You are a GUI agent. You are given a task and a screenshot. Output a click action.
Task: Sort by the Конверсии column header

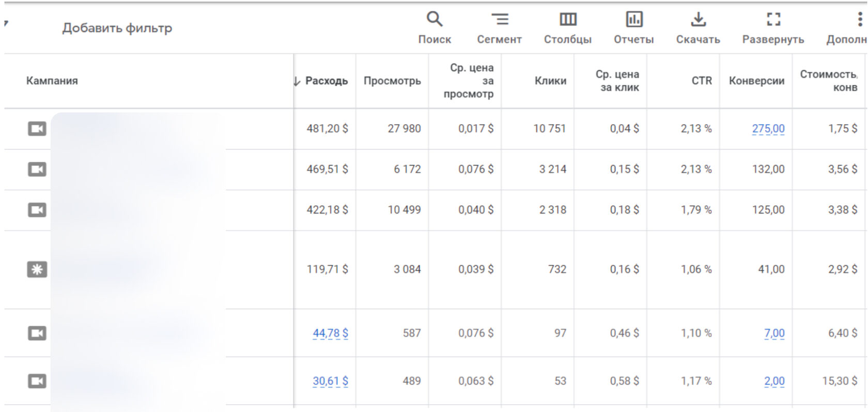(756, 81)
